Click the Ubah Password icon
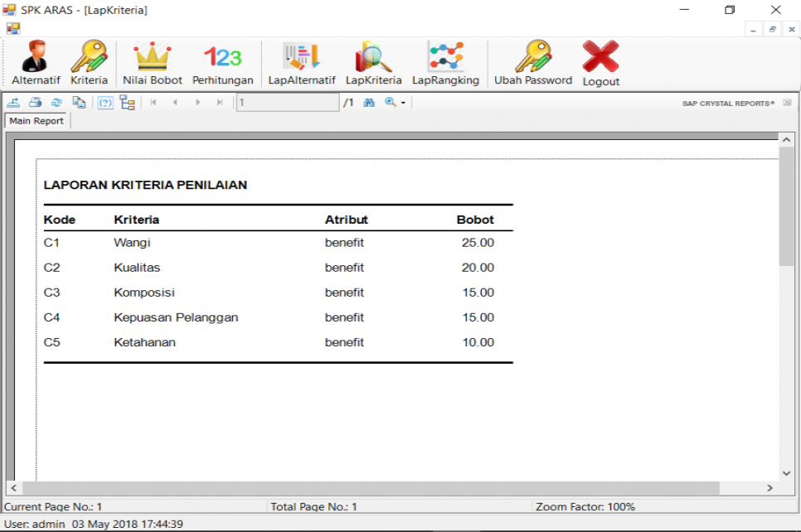801x532 pixels. (532, 64)
